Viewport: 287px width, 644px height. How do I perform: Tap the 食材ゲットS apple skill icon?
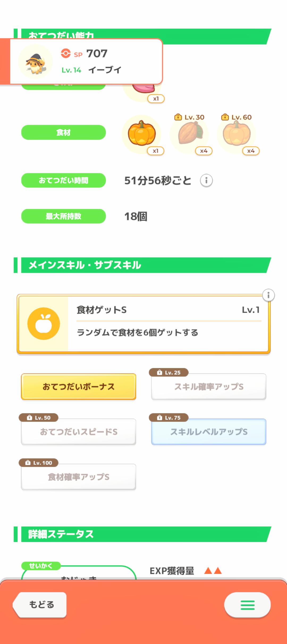point(44,324)
